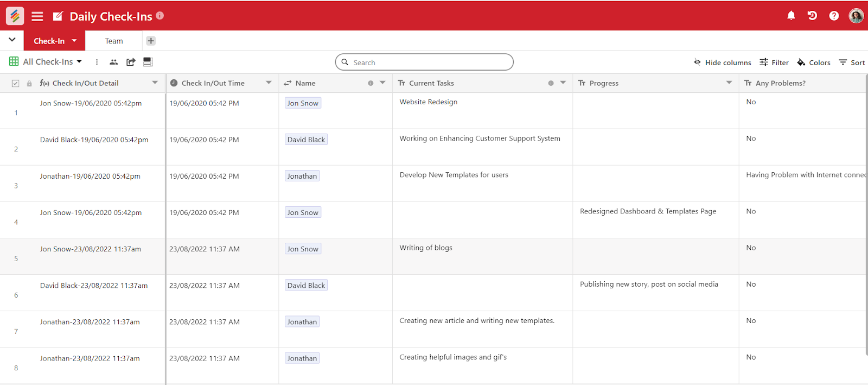Switch to the Team tab
The height and width of the screenshot is (385, 868).
point(114,41)
